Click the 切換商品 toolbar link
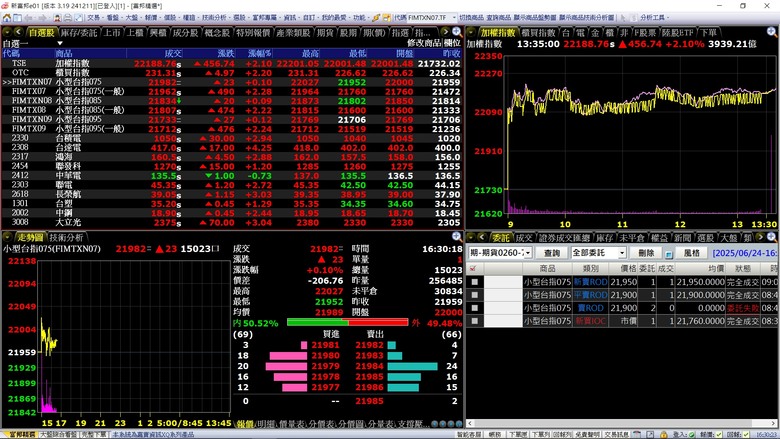Viewport: 780px width, 439px height. point(471,17)
